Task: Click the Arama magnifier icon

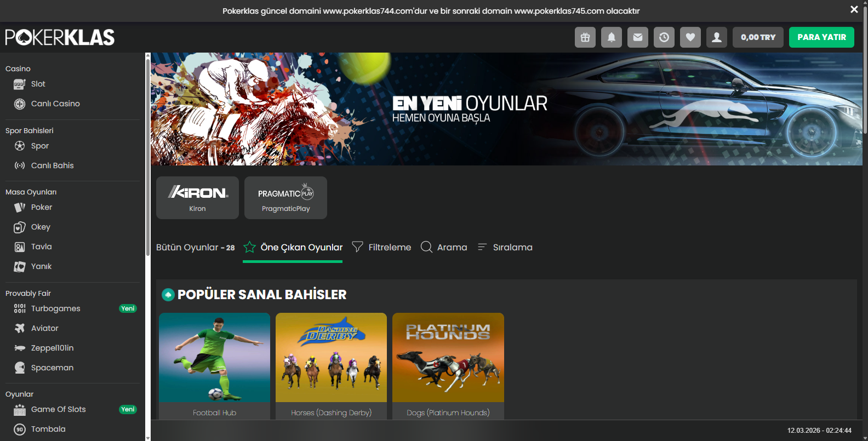Action: pos(426,247)
